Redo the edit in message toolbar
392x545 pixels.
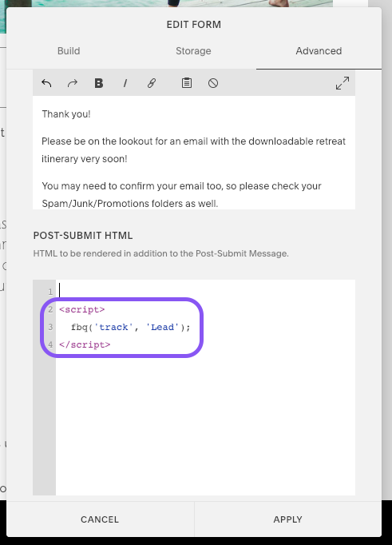point(72,83)
